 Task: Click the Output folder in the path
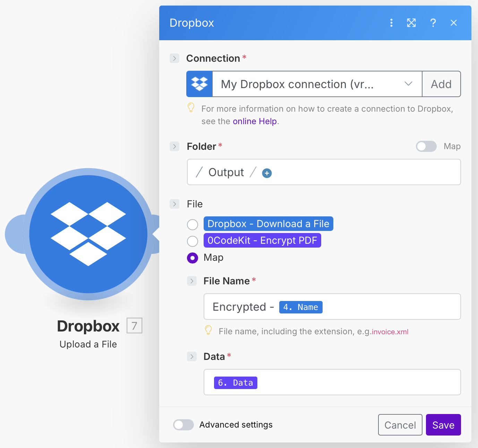click(226, 172)
